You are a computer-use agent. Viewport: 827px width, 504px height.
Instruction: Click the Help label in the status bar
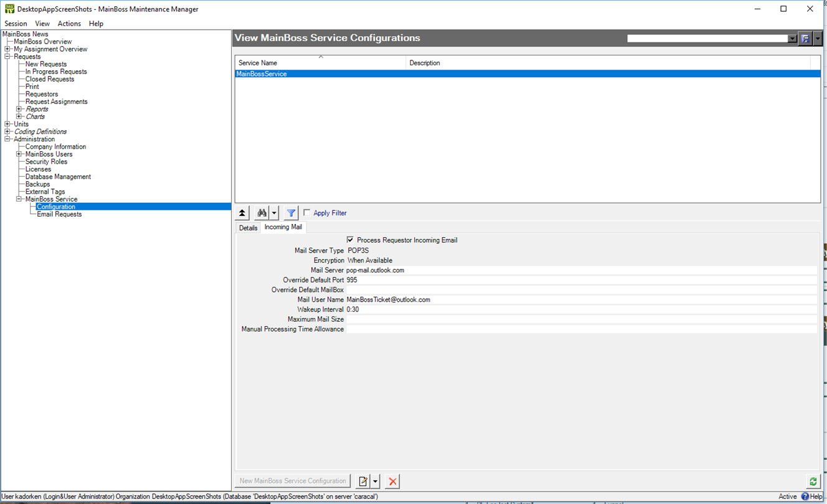(x=816, y=497)
